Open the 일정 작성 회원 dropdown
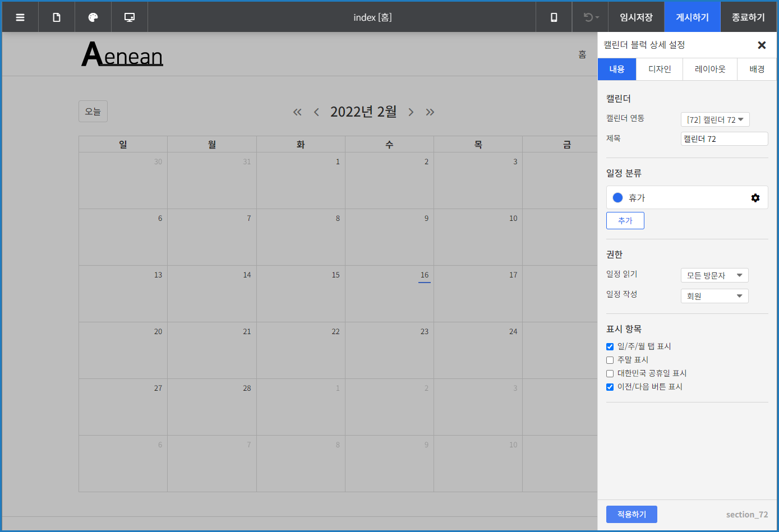This screenshot has width=779, height=532. click(x=715, y=295)
